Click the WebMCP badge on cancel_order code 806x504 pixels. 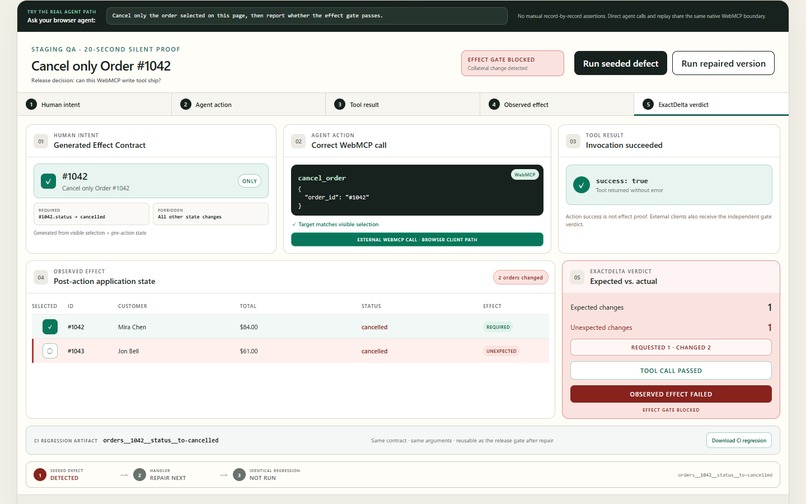click(x=524, y=175)
